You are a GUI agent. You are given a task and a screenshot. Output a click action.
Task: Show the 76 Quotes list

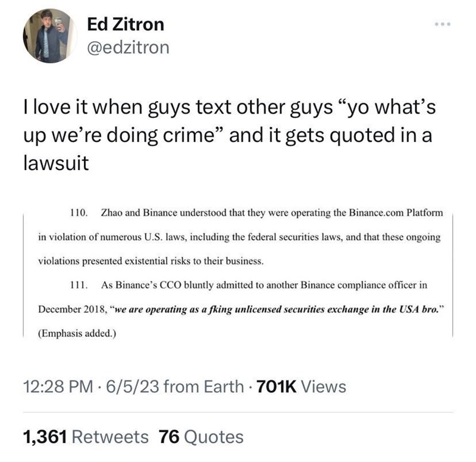pyautogui.click(x=201, y=437)
